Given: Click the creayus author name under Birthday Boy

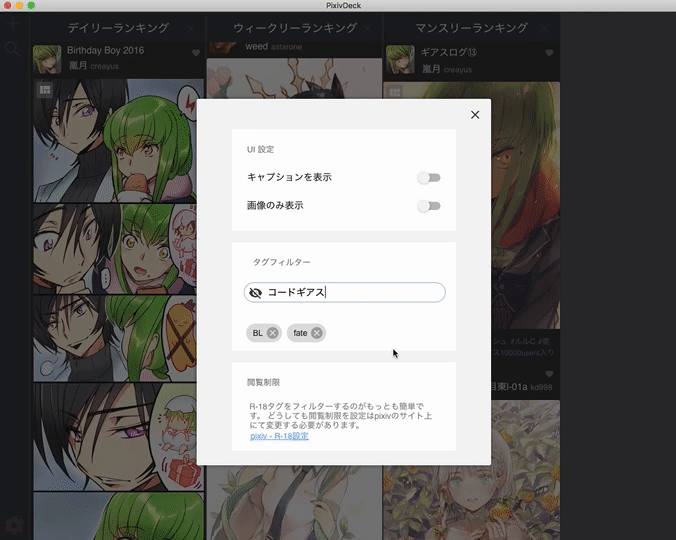Looking at the screenshot, I should (x=104, y=66).
